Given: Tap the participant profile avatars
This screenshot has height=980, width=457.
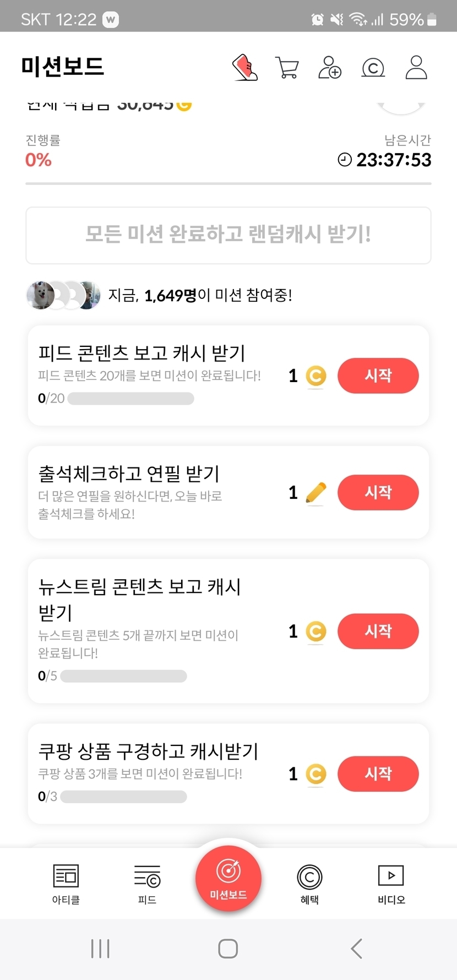Looking at the screenshot, I should 63,295.
